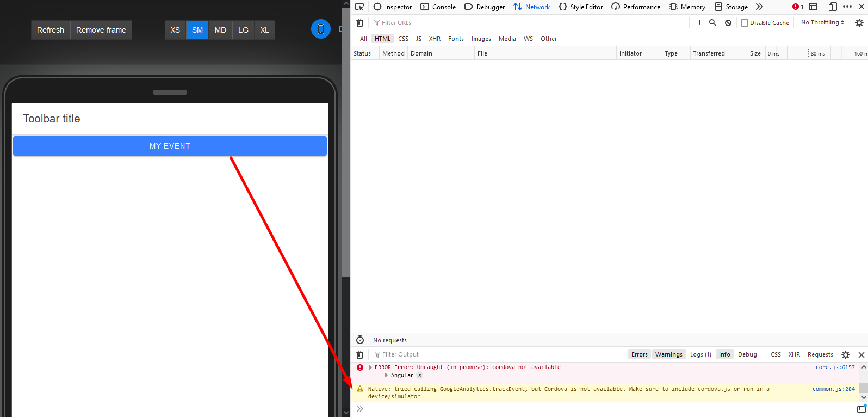
Task: Select the XS screen size
Action: (175, 30)
